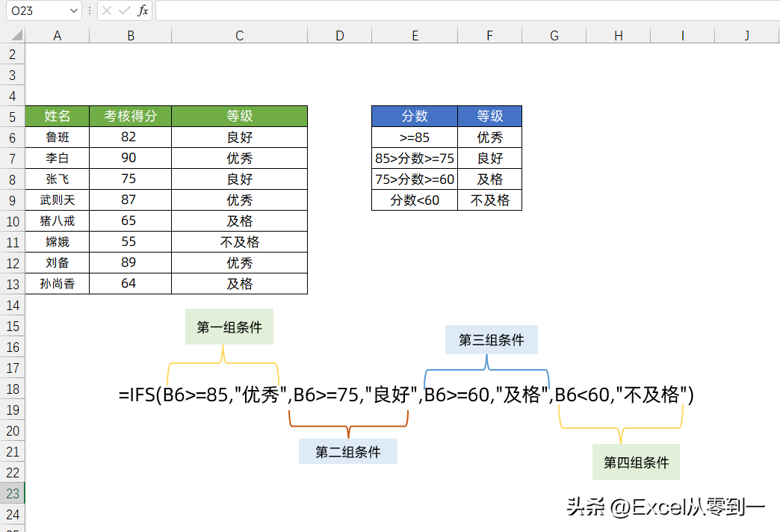Image resolution: width=780 pixels, height=532 pixels.
Task: Click the Insert Function fx icon
Action: tap(143, 10)
